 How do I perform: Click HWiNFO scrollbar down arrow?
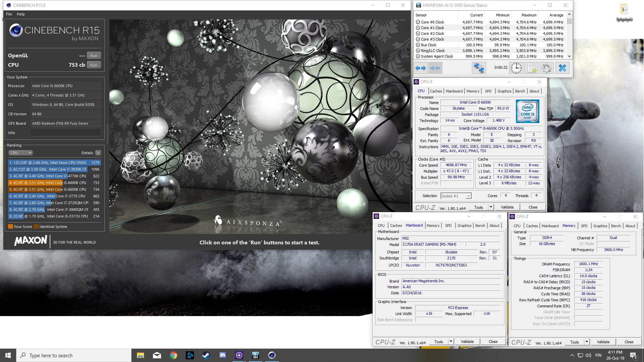coord(569,56)
